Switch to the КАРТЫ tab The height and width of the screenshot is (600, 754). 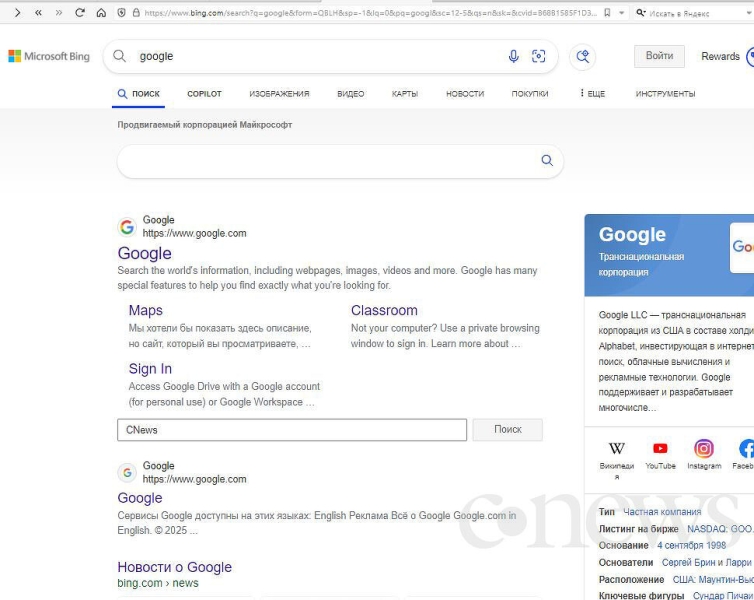tap(405, 94)
